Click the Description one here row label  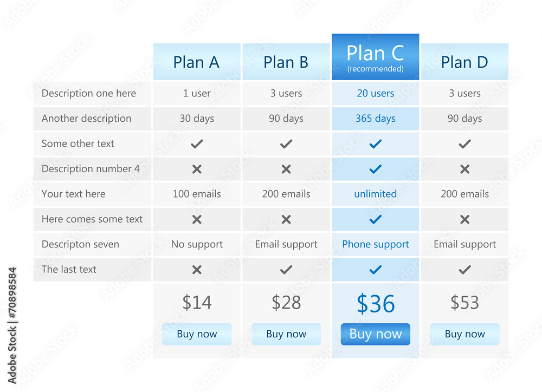[x=89, y=93]
